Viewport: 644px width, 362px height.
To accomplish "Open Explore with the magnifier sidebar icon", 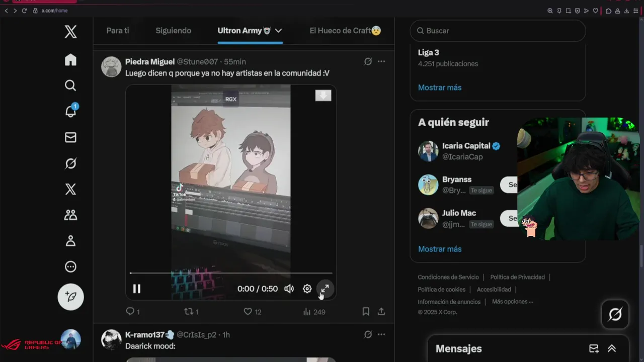I will coord(70,85).
